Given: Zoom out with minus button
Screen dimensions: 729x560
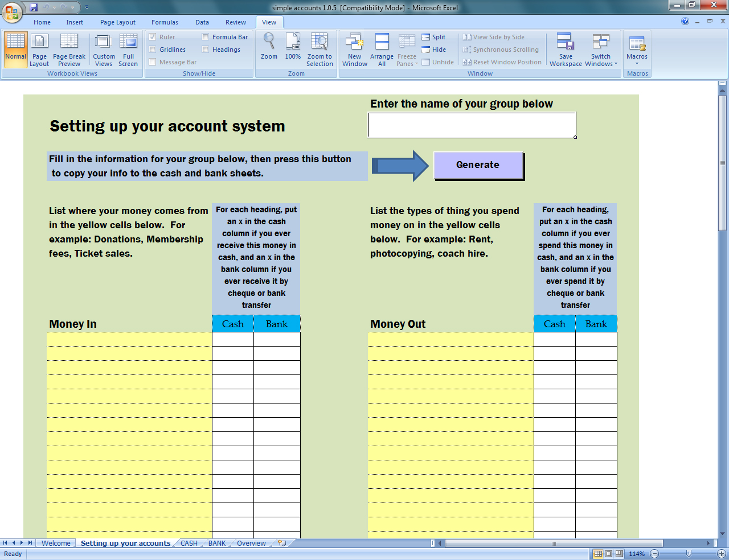Looking at the screenshot, I should (654, 554).
